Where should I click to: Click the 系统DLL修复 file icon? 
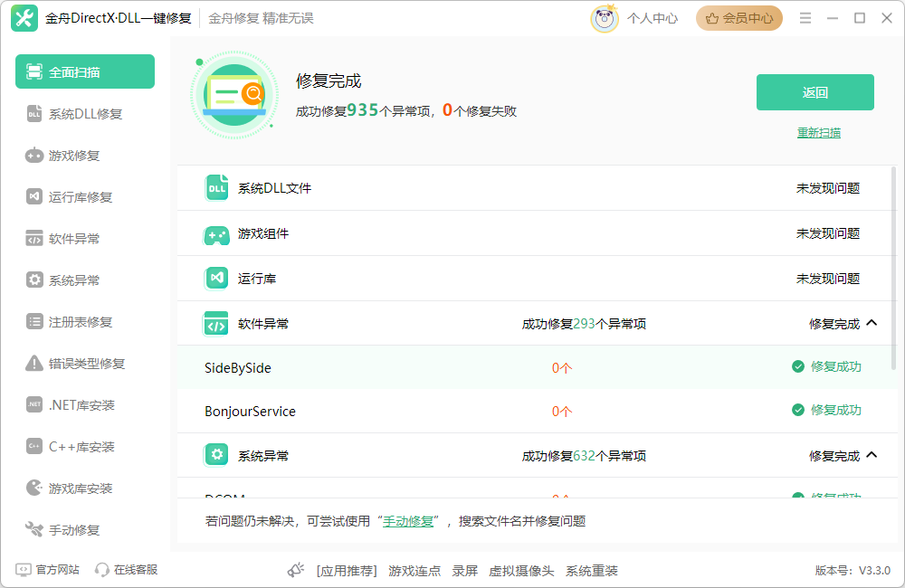34,114
